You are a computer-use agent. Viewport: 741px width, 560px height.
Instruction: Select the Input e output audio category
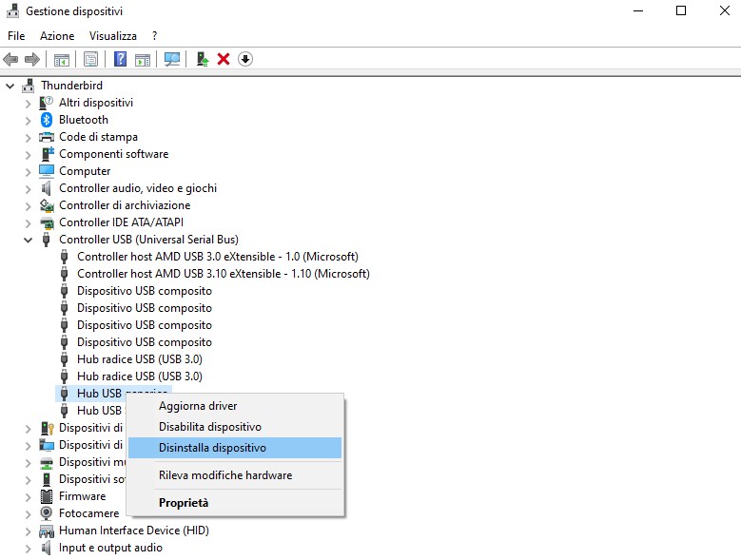pos(110,548)
